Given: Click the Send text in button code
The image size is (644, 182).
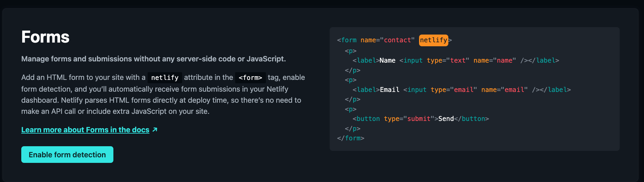Looking at the screenshot, I should pos(446,119).
